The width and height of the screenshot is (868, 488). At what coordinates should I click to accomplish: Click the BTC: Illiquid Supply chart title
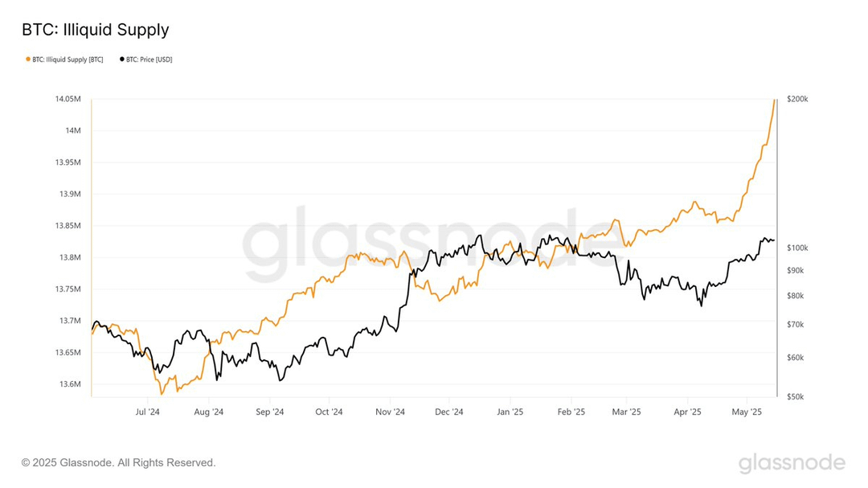tap(95, 30)
